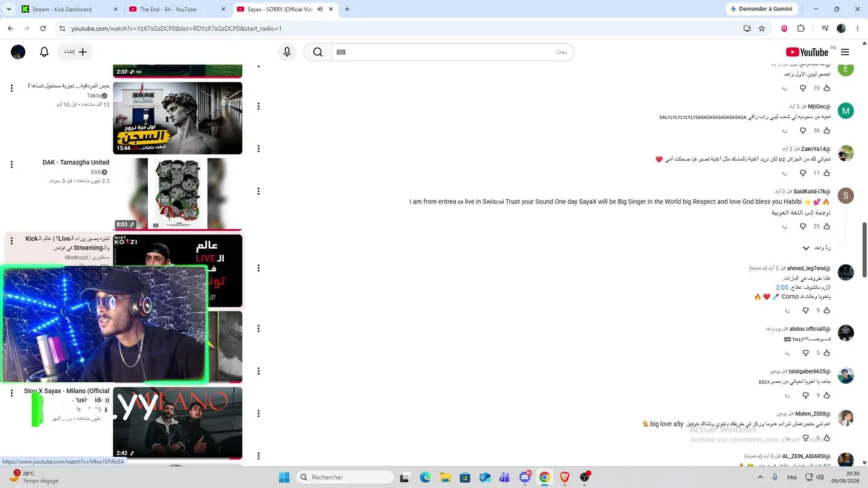This screenshot has height=488, width=868.
Task: Like the MjtGnc comment
Action: (x=827, y=130)
